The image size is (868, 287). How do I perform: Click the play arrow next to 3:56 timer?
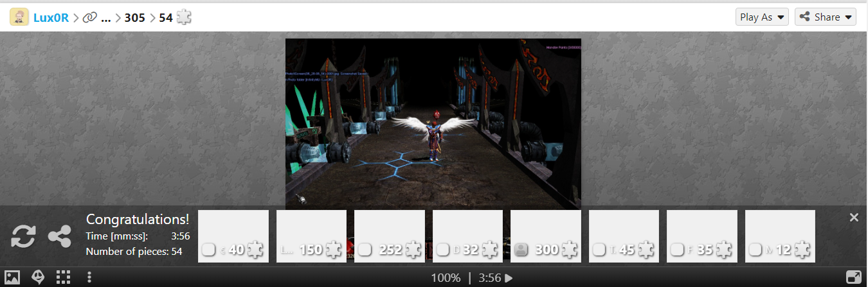click(509, 278)
